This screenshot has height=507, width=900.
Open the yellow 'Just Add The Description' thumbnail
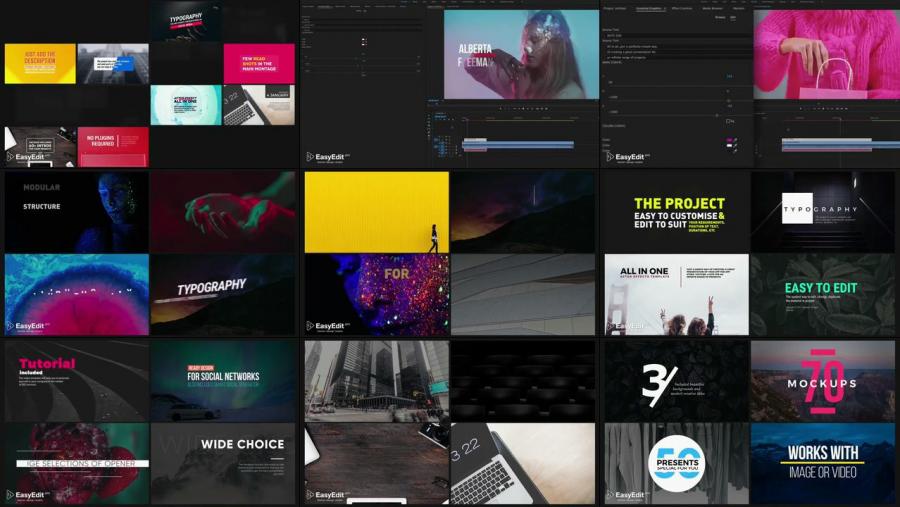tap(40, 63)
